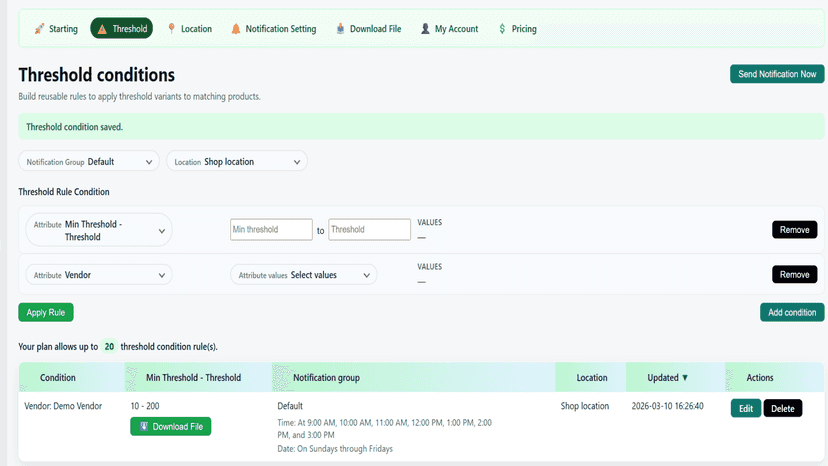
Task: Click 'Shop location' cell in the table row
Action: coord(585,406)
